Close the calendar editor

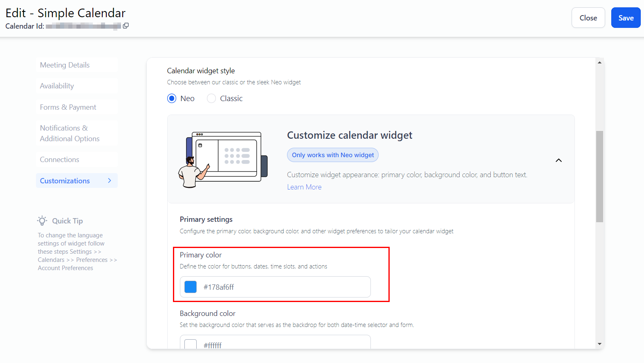[x=588, y=18]
